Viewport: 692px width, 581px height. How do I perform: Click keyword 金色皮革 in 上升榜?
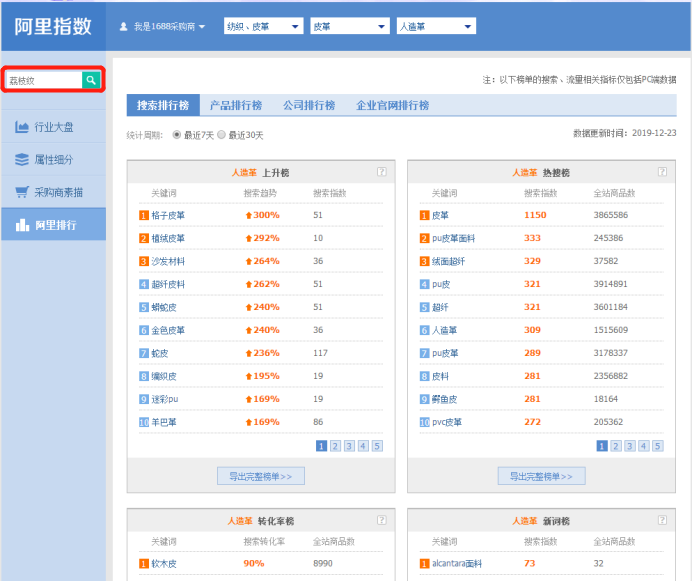coord(168,330)
